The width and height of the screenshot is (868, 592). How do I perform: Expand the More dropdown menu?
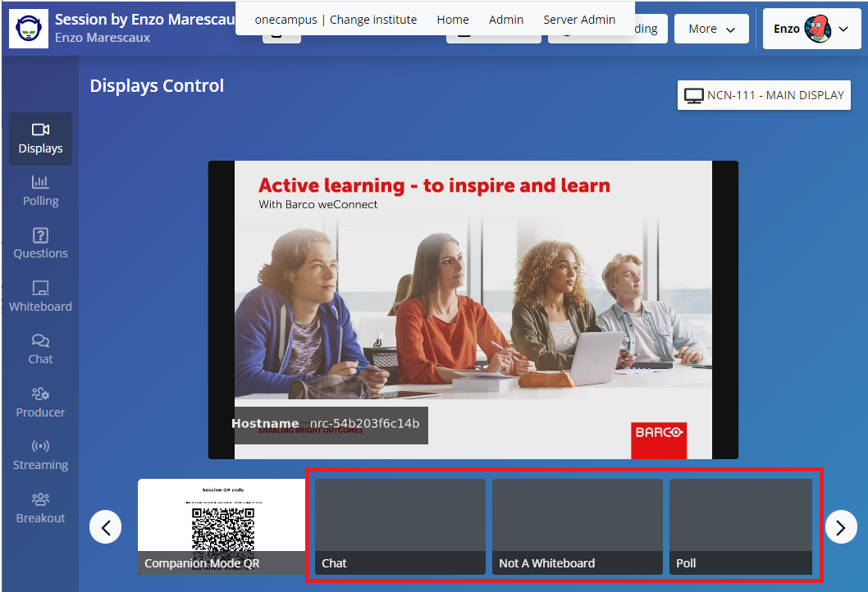(711, 29)
